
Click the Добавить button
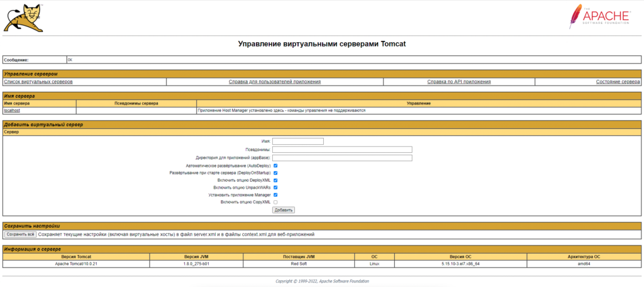[x=284, y=210]
